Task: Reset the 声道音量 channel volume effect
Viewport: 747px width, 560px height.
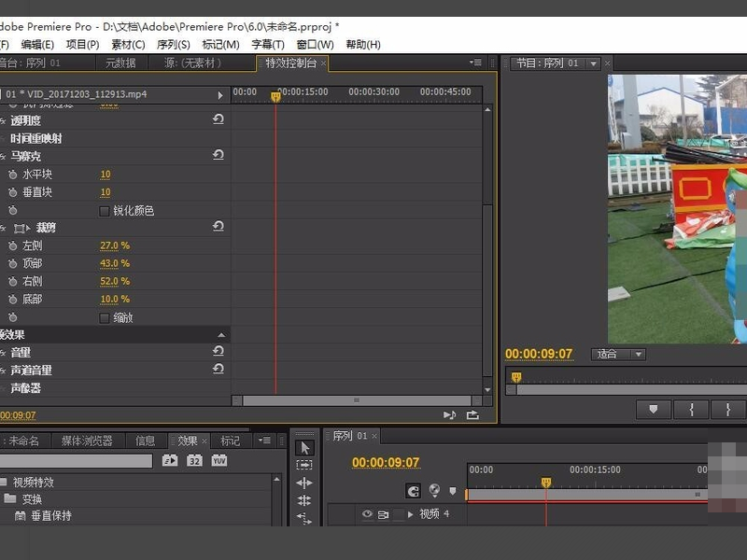Action: tap(218, 369)
